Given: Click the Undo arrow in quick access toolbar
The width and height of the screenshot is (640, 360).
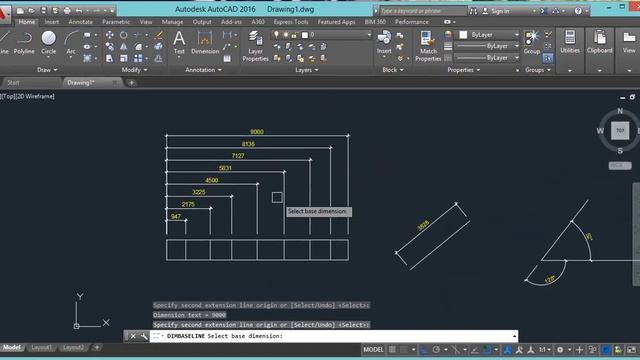Looking at the screenshot, I should [79, 11].
